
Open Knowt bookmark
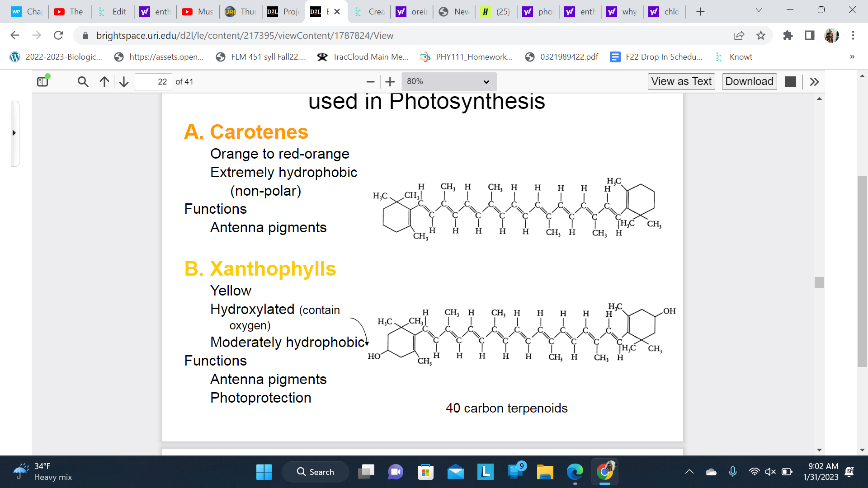pos(733,57)
